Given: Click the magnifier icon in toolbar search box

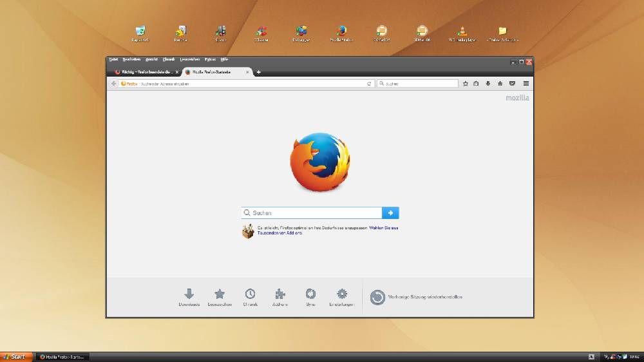Looking at the screenshot, I should (x=381, y=83).
